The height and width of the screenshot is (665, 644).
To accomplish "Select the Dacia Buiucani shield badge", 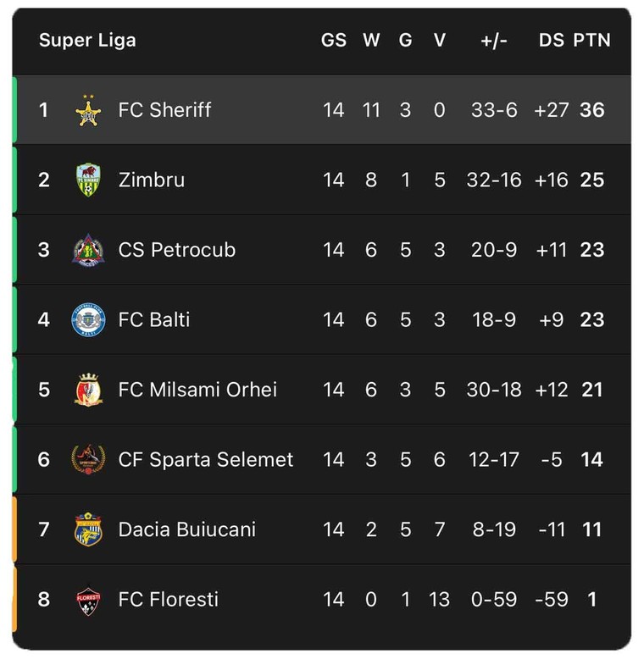I will click(88, 529).
